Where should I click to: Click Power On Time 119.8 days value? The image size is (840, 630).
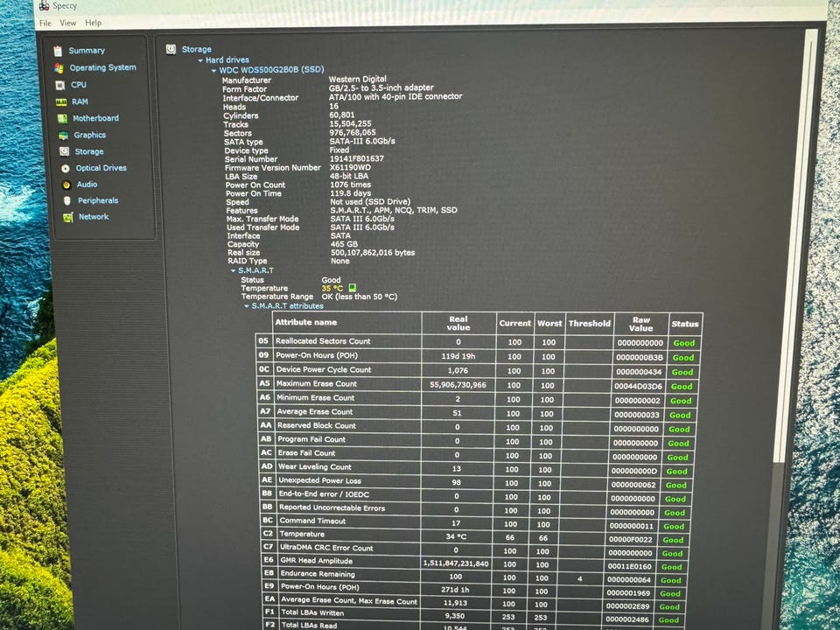[350, 192]
